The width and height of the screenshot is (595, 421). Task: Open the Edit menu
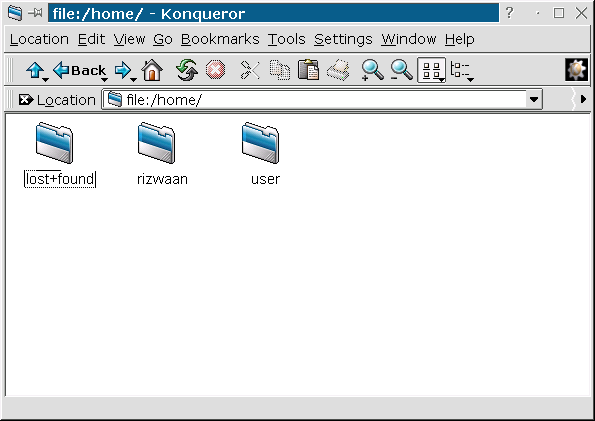[91, 39]
